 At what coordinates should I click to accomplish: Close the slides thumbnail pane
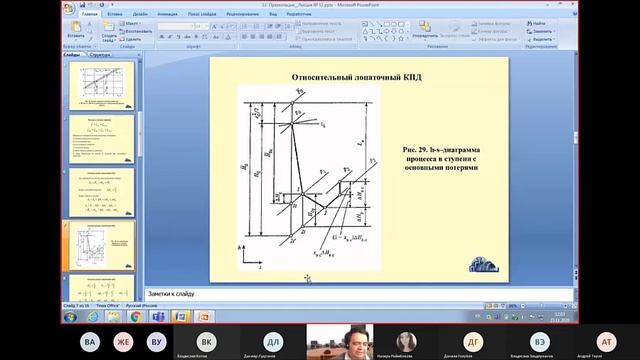[139, 55]
